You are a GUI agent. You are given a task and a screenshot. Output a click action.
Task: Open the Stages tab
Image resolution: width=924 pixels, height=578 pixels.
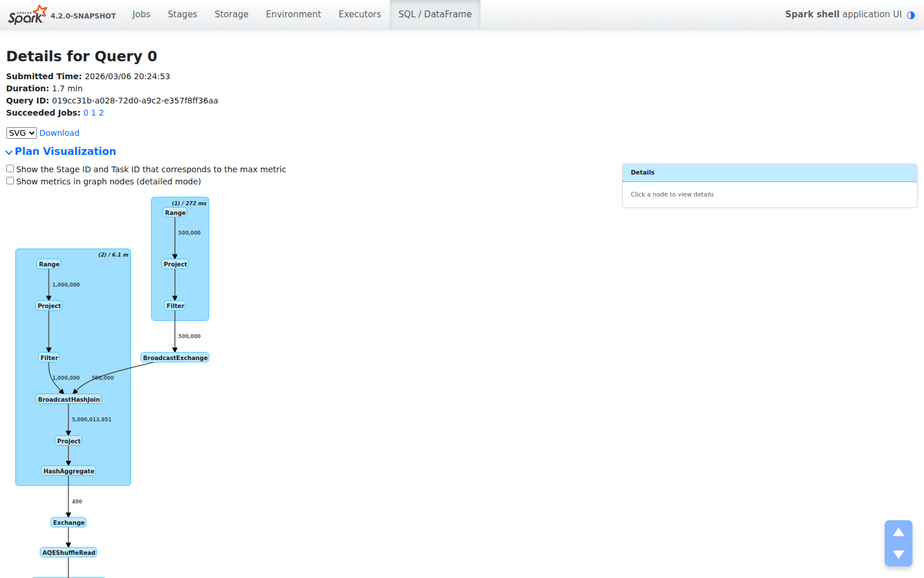point(182,14)
